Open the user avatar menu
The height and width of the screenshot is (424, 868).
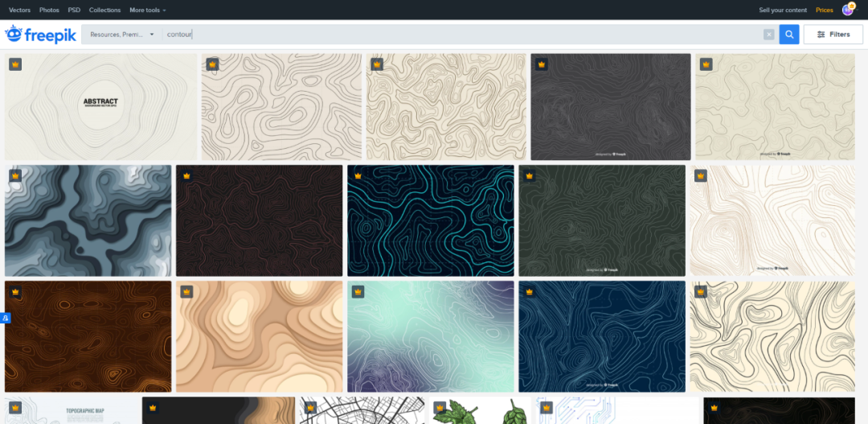tap(848, 10)
